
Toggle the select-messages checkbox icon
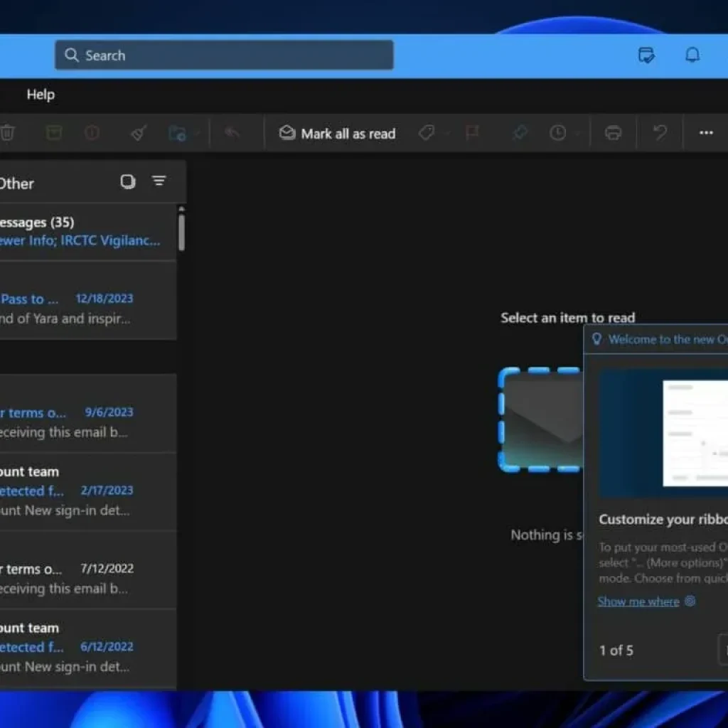click(x=128, y=182)
